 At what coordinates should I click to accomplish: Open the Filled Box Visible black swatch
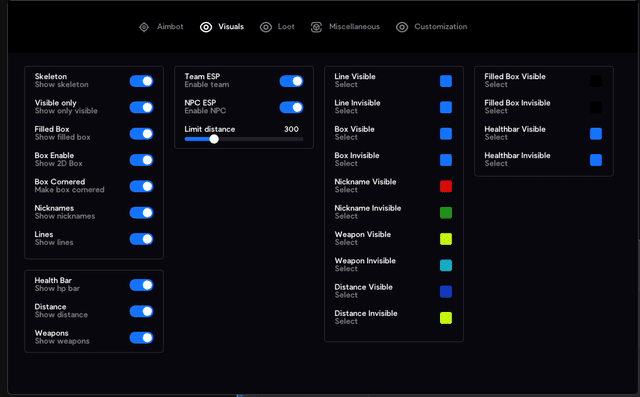[x=596, y=81]
